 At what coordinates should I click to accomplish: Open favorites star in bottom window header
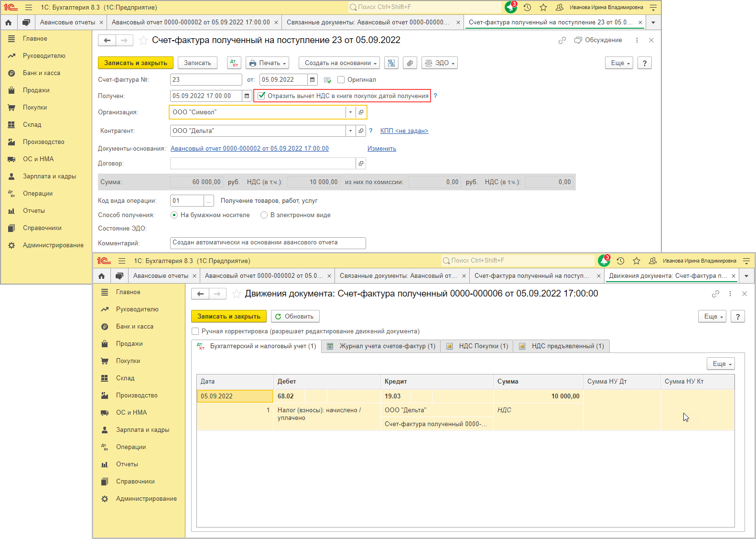637,261
